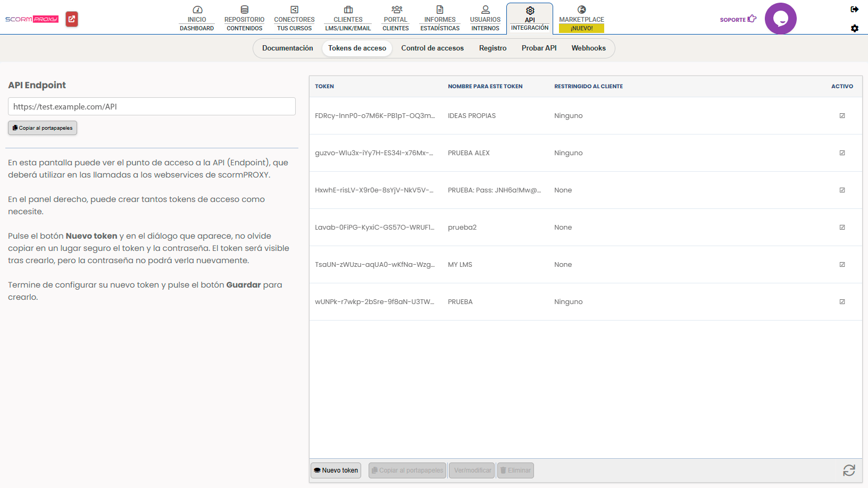Screen dimensions: 868x488
Task: Open Repositorio Contenidos section
Action: (x=244, y=19)
